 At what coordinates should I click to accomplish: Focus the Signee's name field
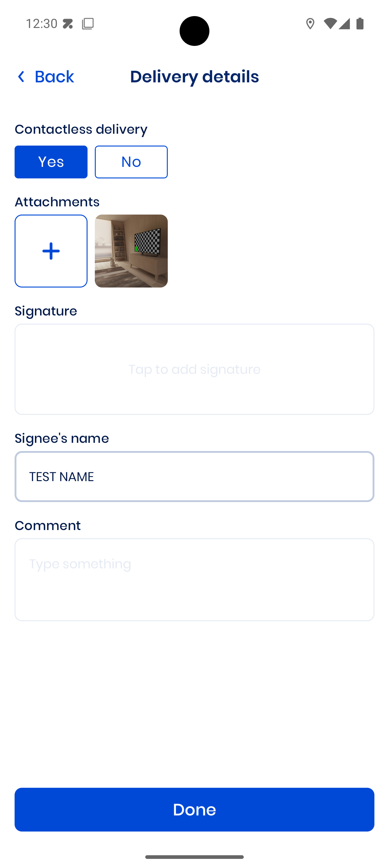194,477
